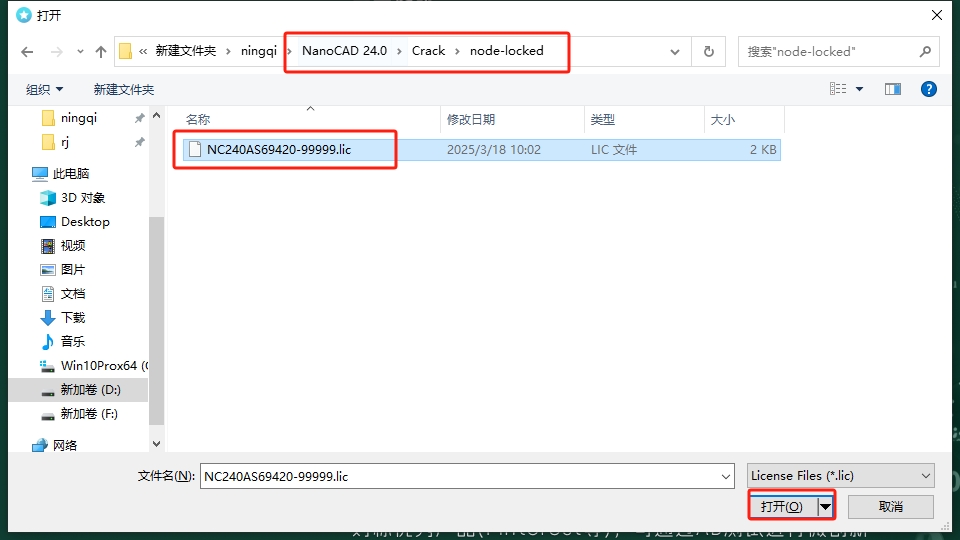Click folder icon in address bar

click(125, 51)
